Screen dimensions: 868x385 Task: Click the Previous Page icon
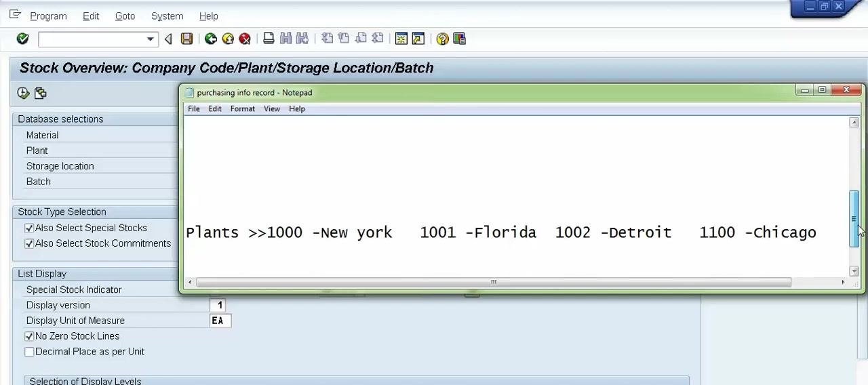click(x=344, y=39)
